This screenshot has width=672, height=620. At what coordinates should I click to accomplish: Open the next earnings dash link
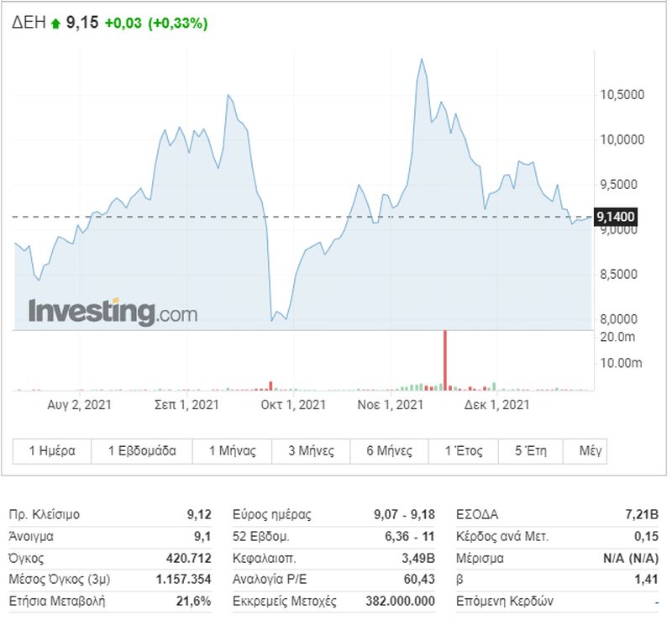[657, 602]
